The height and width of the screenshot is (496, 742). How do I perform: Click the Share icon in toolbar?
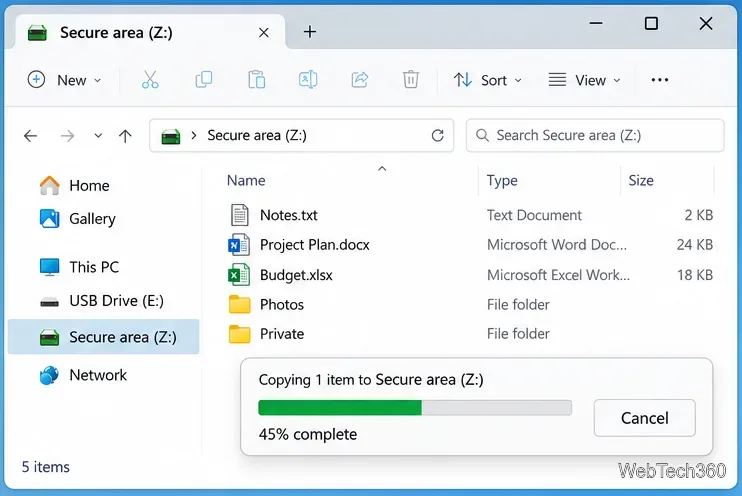coord(360,80)
